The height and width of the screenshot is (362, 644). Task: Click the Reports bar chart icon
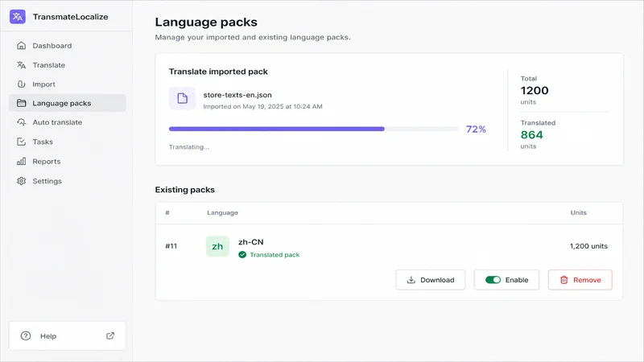tap(22, 162)
